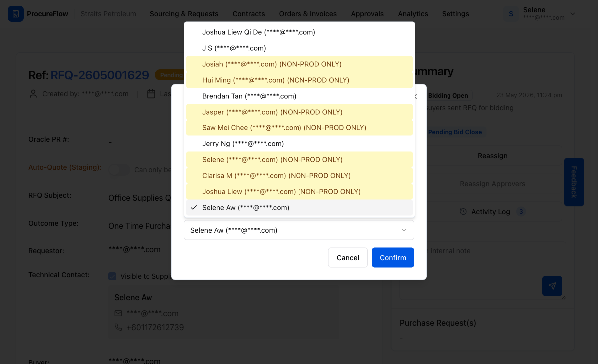The width and height of the screenshot is (598, 364).
Task: Click the checkmark beside Selene Aw option
Action: 194,208
